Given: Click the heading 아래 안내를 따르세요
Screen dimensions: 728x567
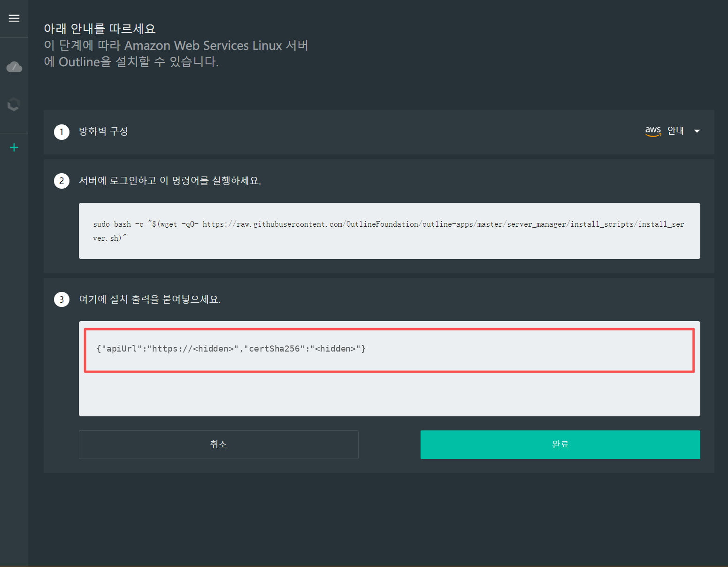Looking at the screenshot, I should pyautogui.click(x=100, y=29).
